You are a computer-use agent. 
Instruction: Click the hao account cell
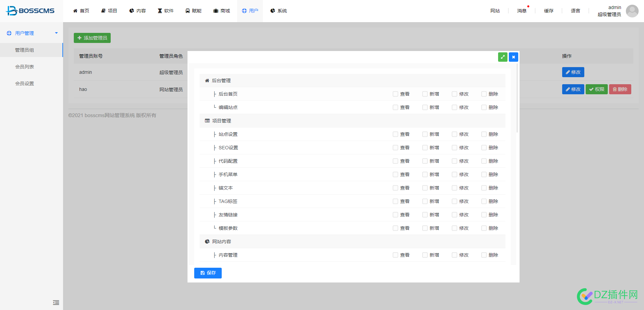point(83,89)
